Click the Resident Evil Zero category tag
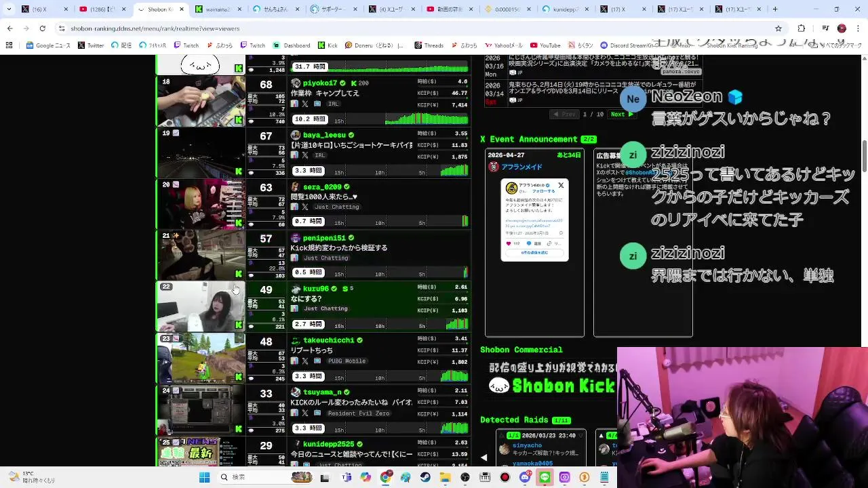 [358, 413]
